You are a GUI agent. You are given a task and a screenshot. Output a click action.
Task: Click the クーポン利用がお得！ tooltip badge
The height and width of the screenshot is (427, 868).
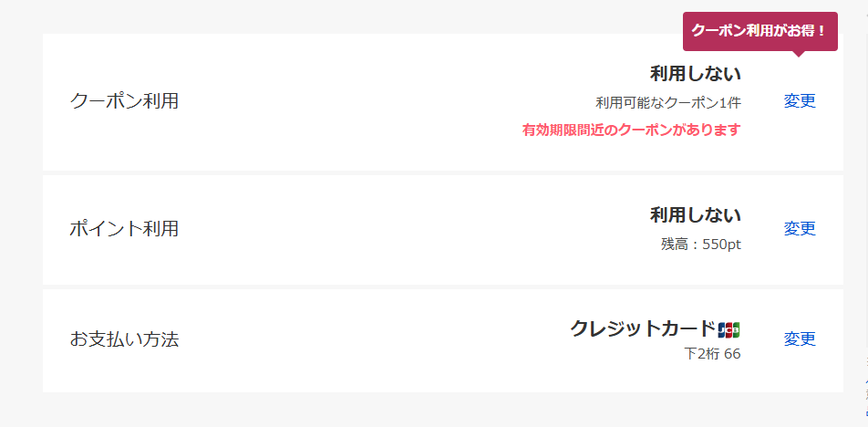(759, 30)
